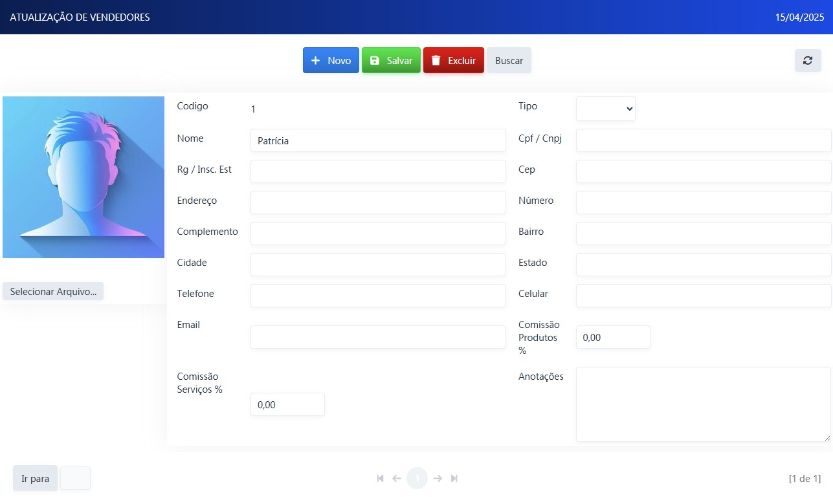Click the Novo button to add vendor
833x504 pixels.
click(331, 60)
